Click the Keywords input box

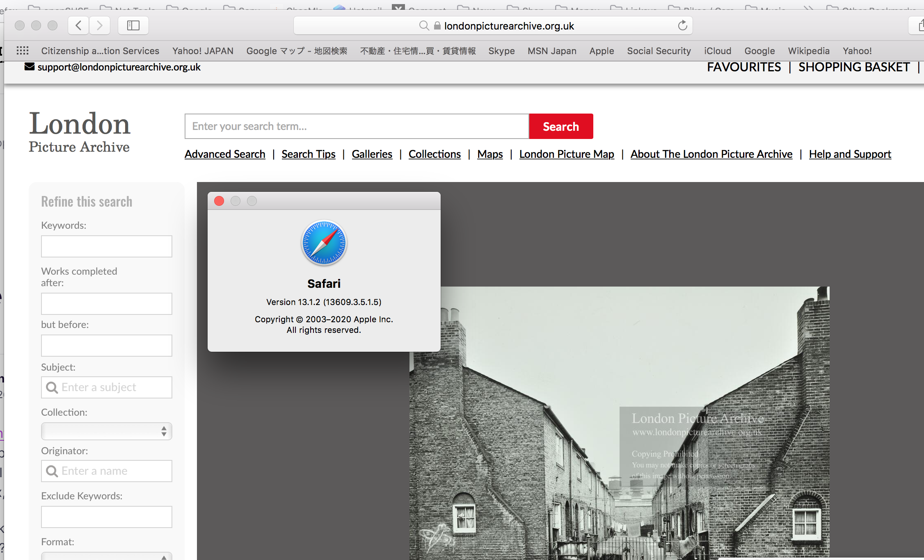pos(106,246)
